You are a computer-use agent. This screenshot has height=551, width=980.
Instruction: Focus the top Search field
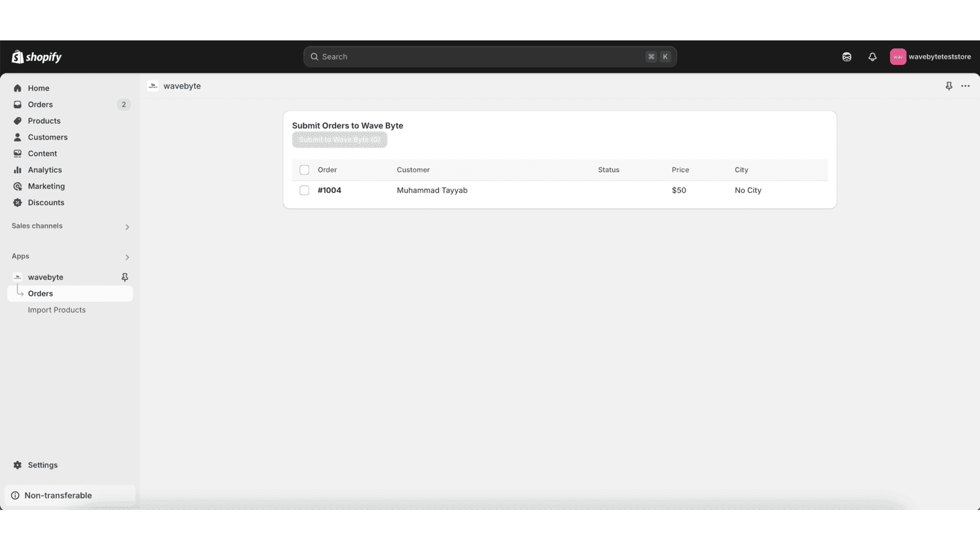(490, 57)
